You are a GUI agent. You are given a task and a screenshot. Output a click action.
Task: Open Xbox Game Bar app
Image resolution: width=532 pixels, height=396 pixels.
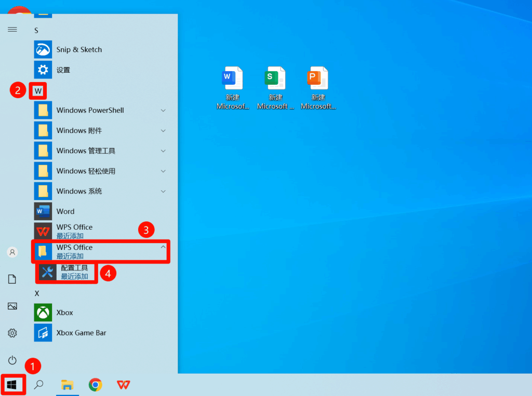coord(81,333)
